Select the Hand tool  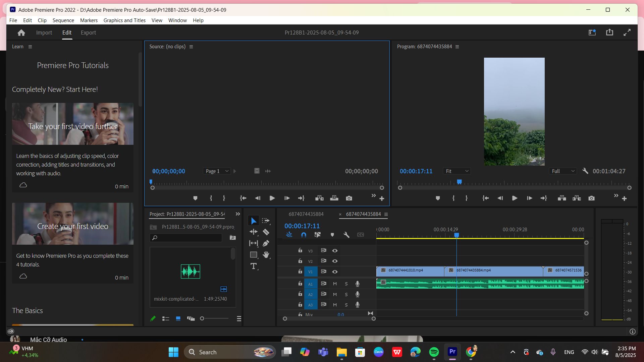266,255
